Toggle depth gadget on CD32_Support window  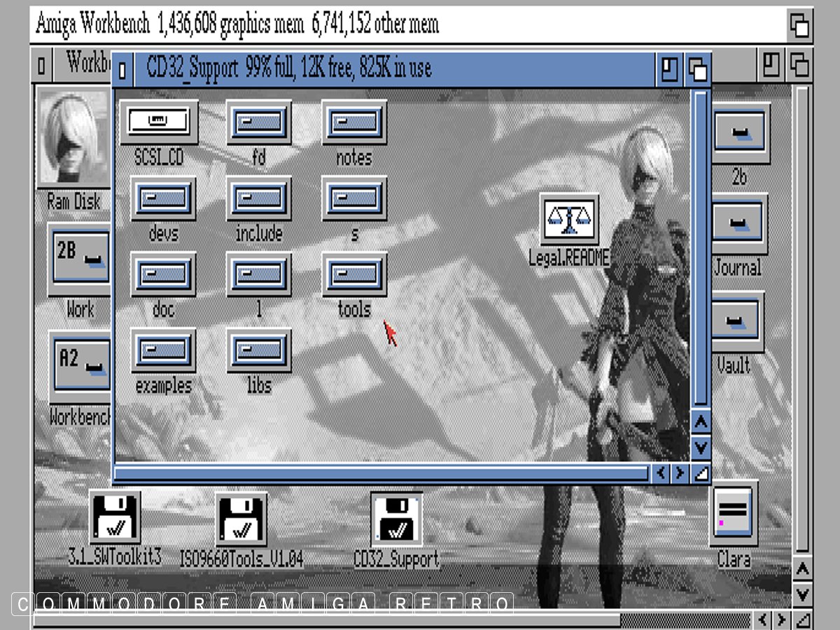697,69
